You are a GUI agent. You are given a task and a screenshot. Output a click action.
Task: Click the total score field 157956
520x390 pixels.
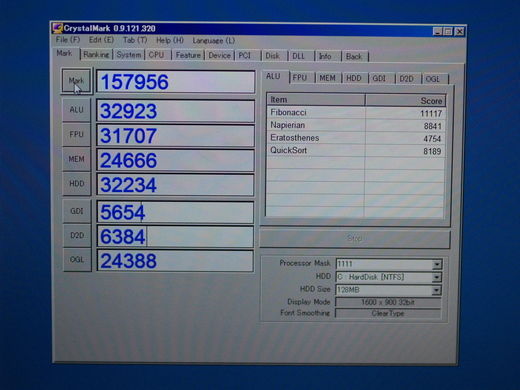175,82
